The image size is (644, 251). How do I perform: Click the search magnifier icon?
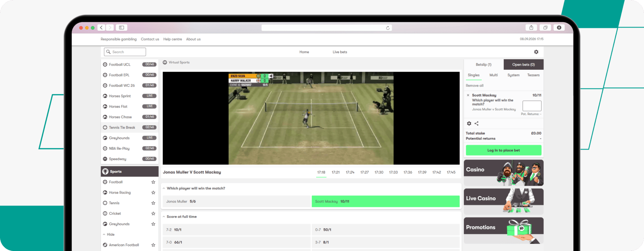[x=108, y=52]
